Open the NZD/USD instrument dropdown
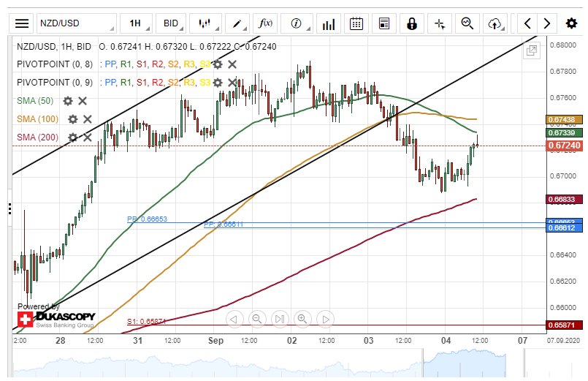588x381 pixels. tap(76, 23)
